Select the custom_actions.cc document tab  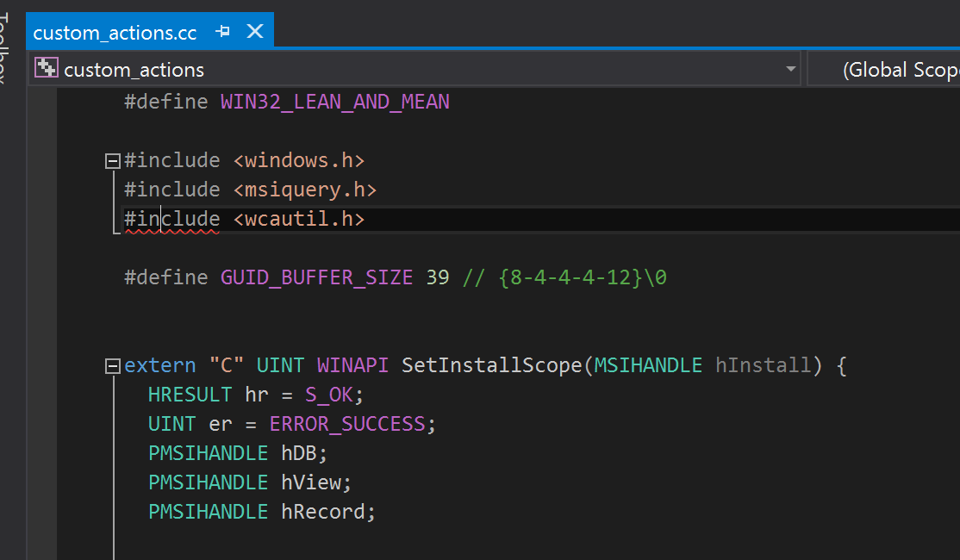pyautogui.click(x=115, y=33)
